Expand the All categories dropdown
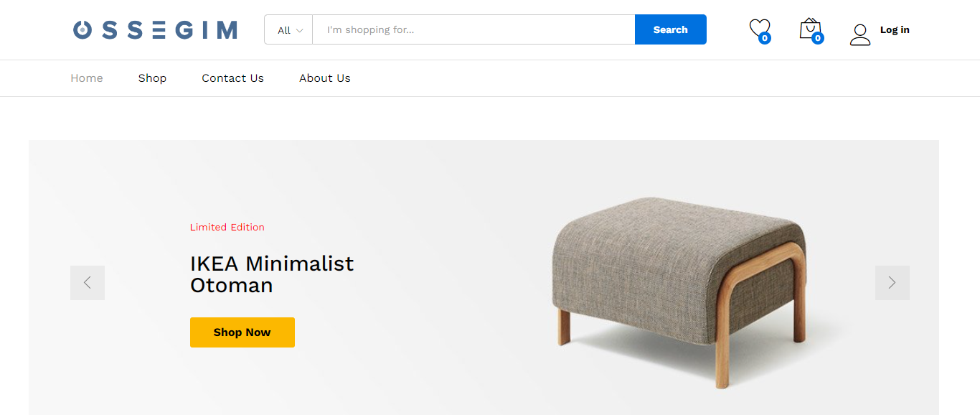The height and width of the screenshot is (415, 980). (289, 30)
